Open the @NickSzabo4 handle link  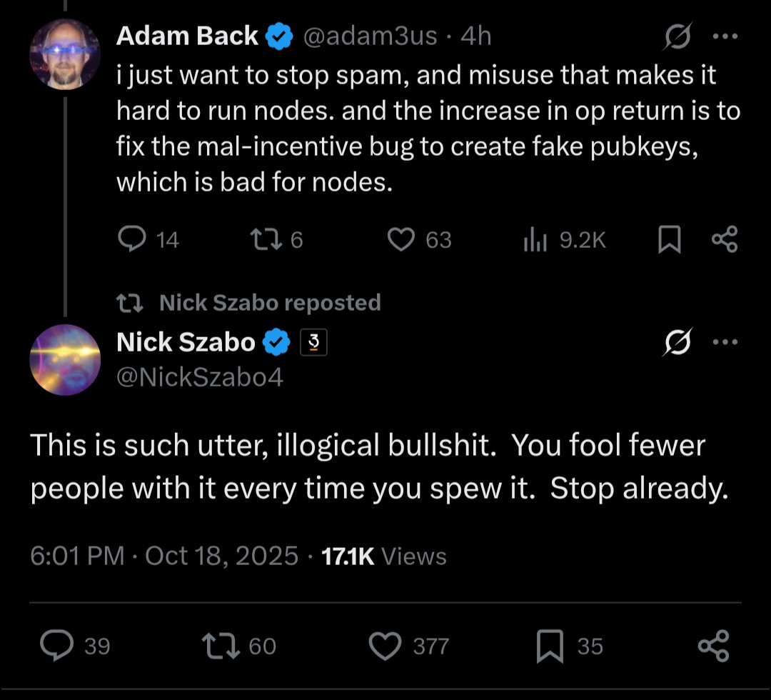[x=200, y=376]
